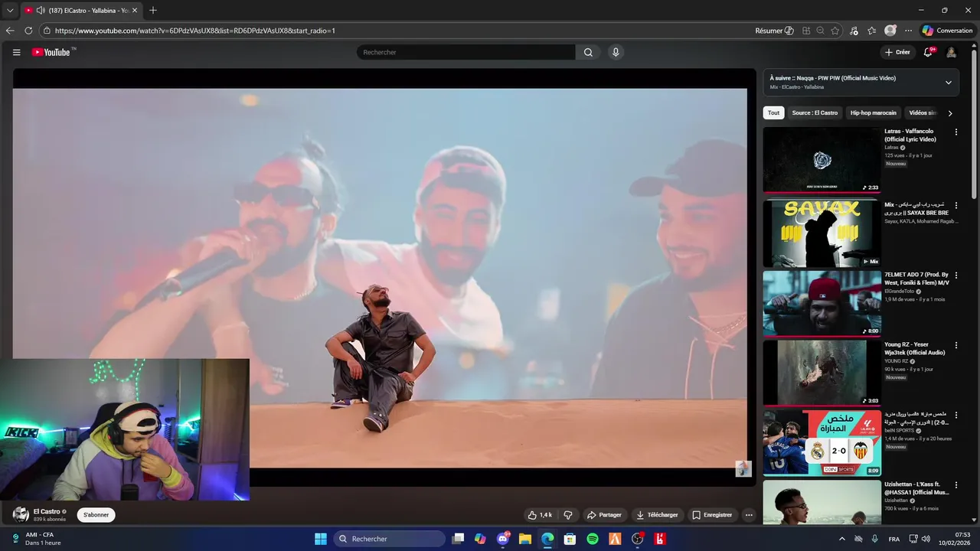
Task: Click the S'abonner subscribe button
Action: coord(96,515)
